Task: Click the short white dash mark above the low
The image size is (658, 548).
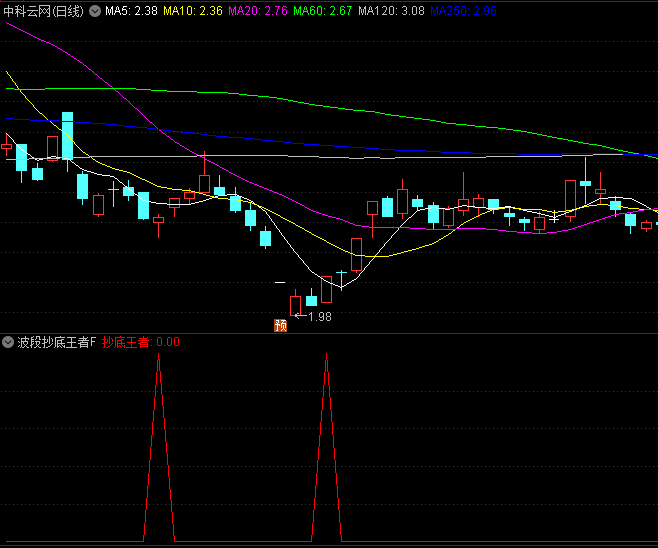Action: click(x=280, y=282)
